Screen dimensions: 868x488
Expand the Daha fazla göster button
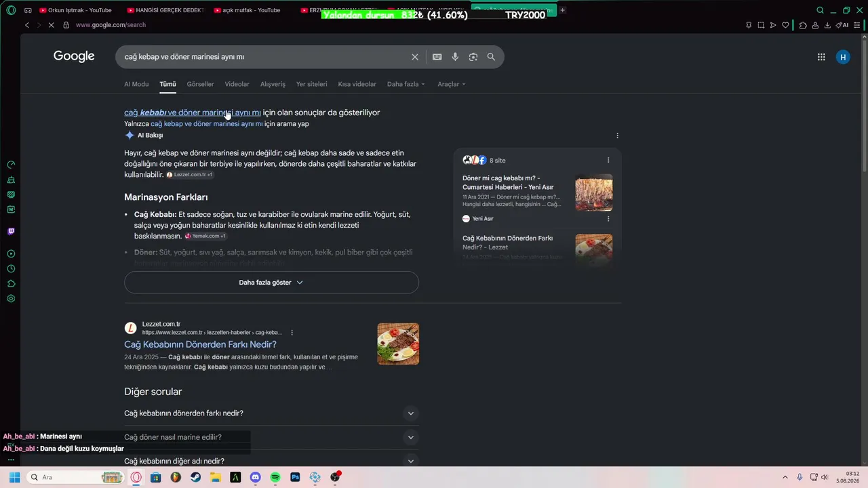(x=271, y=283)
